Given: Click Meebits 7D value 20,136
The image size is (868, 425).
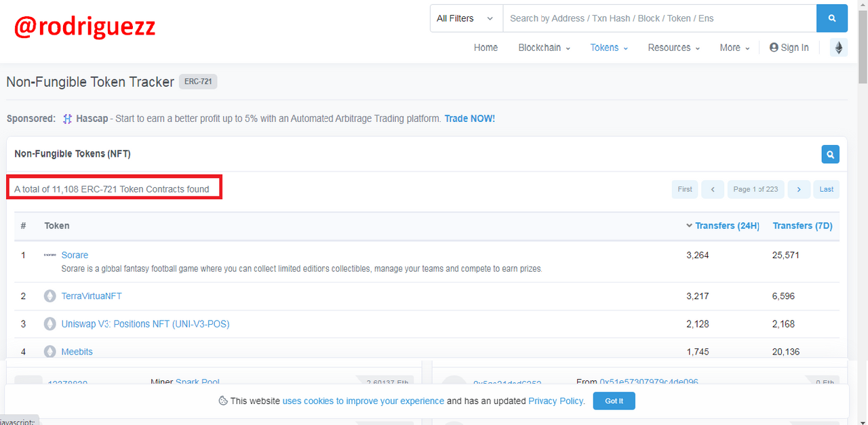Looking at the screenshot, I should pyautogui.click(x=786, y=352).
